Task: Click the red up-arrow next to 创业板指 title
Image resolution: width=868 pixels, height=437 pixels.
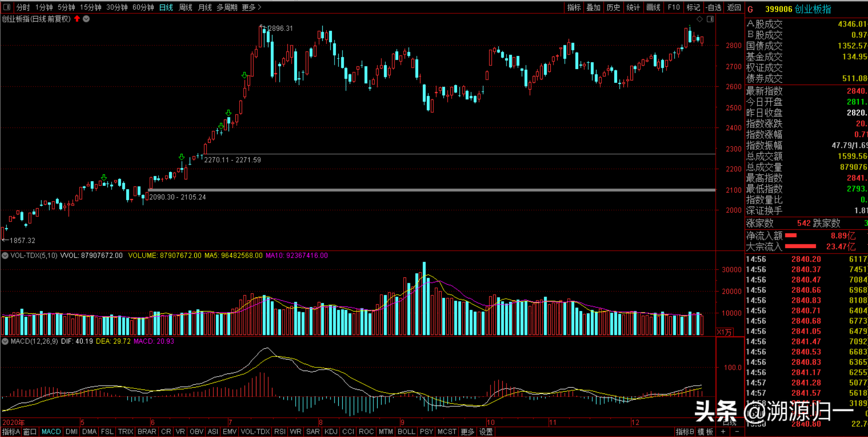Action: pos(77,19)
